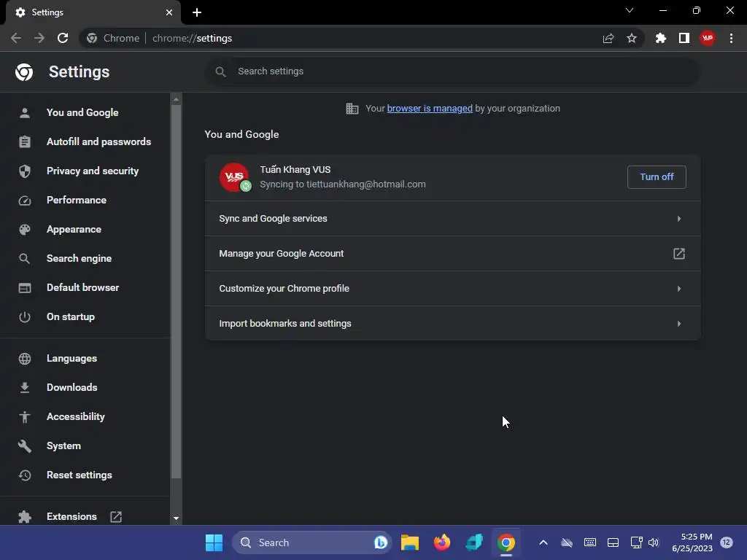
Task: Click the sidebar scroll down arrow
Action: pyautogui.click(x=176, y=518)
